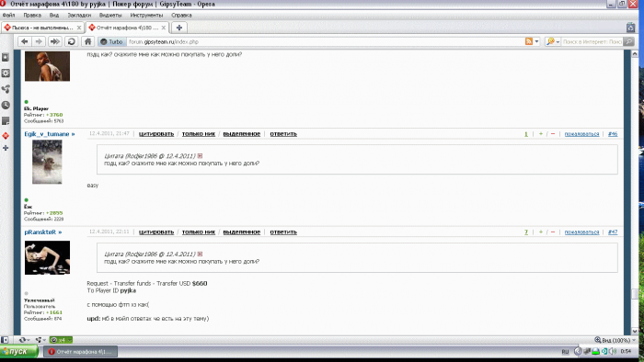This screenshot has height=362, width=644.
Task: Open the History clock panel in sidebar
Action: 6,105
